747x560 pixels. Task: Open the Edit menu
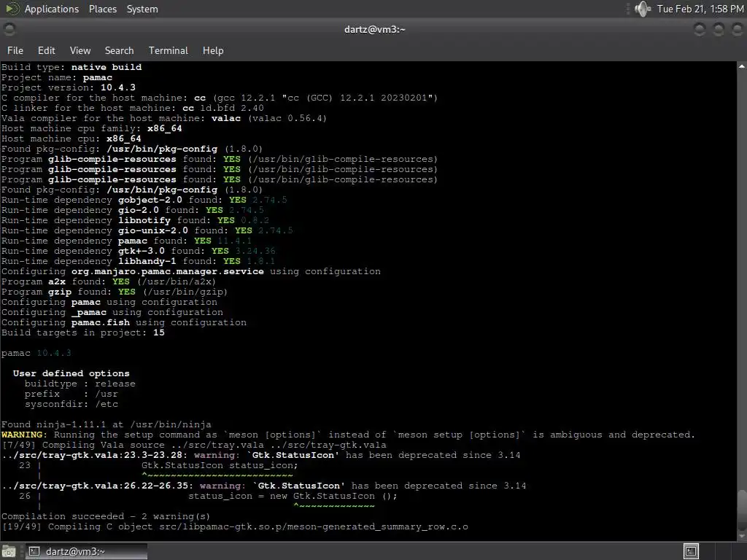pos(46,50)
